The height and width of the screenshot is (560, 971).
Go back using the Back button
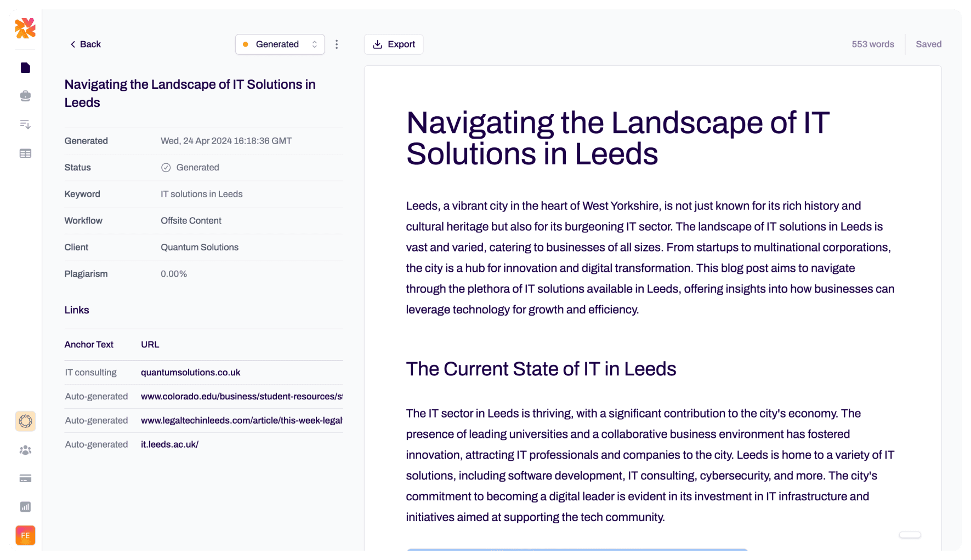pyautogui.click(x=85, y=44)
